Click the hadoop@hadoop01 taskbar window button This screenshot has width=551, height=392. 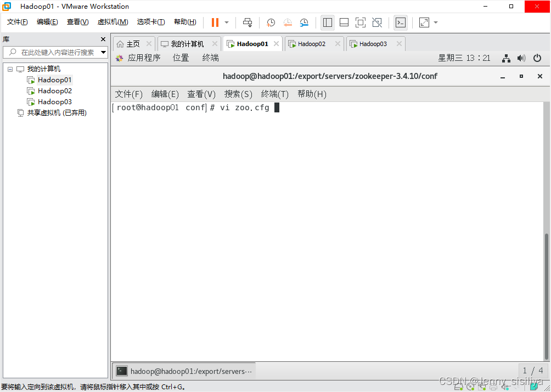point(184,371)
